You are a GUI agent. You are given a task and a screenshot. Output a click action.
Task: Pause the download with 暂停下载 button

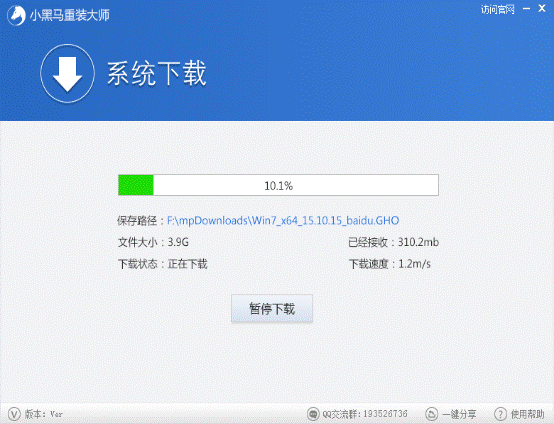tap(272, 308)
